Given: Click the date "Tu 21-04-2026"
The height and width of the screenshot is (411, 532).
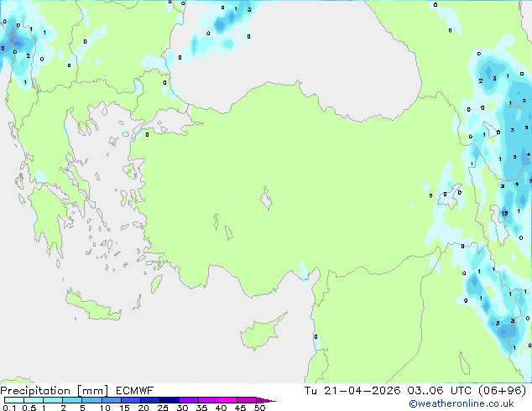Looking at the screenshot, I should click(x=352, y=391).
